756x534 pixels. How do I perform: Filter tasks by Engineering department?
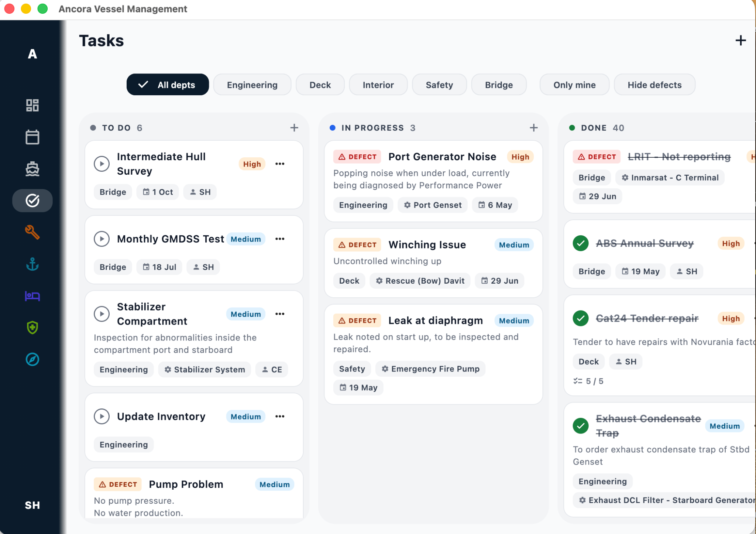point(252,85)
